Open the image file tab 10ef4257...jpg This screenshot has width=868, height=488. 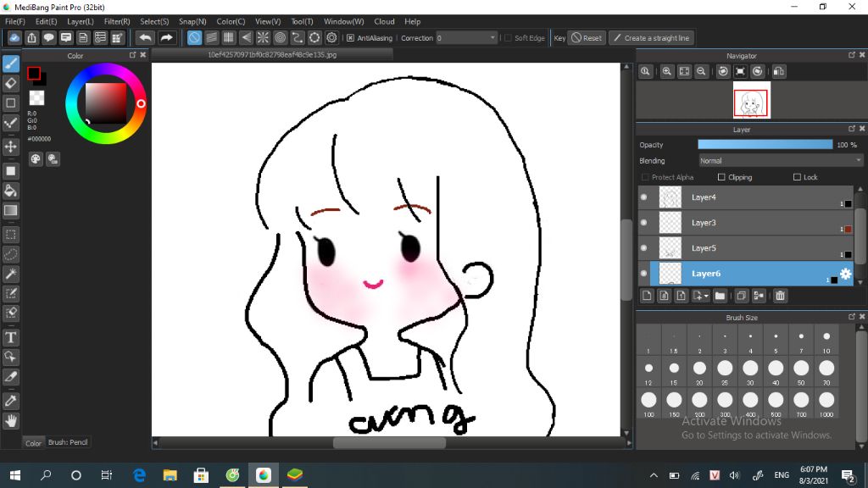272,55
